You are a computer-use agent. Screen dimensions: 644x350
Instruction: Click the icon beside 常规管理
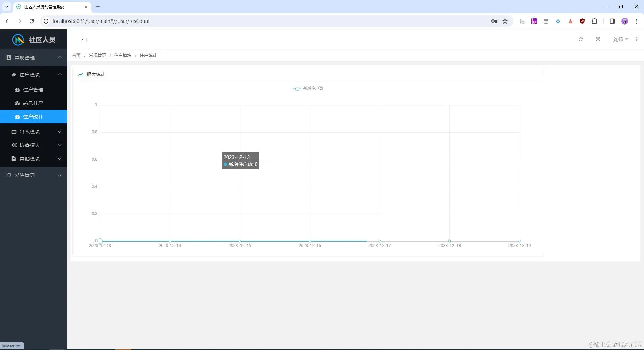(x=9, y=58)
